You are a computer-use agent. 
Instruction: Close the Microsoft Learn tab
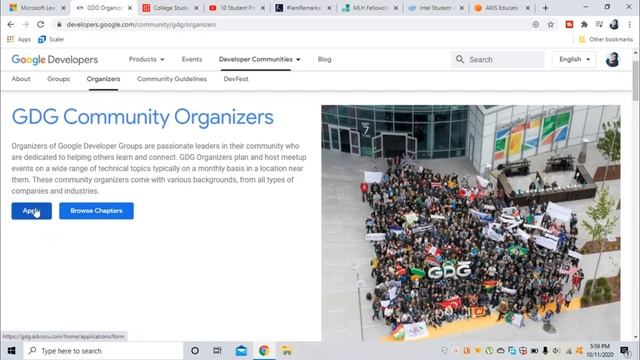(x=63, y=8)
